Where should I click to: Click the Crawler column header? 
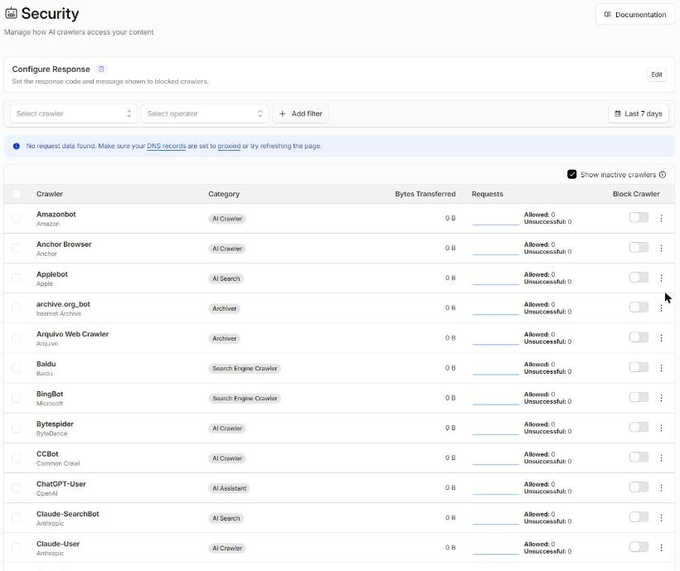coord(49,194)
